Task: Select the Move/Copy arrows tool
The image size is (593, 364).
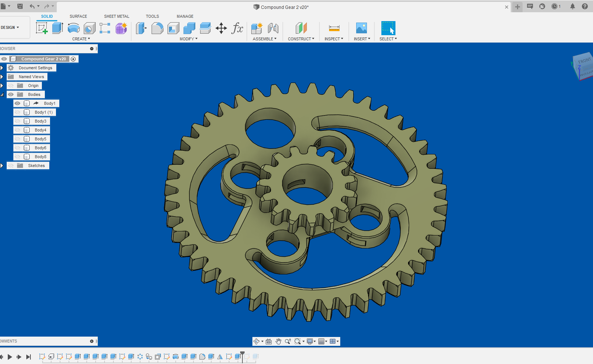Action: (x=221, y=28)
